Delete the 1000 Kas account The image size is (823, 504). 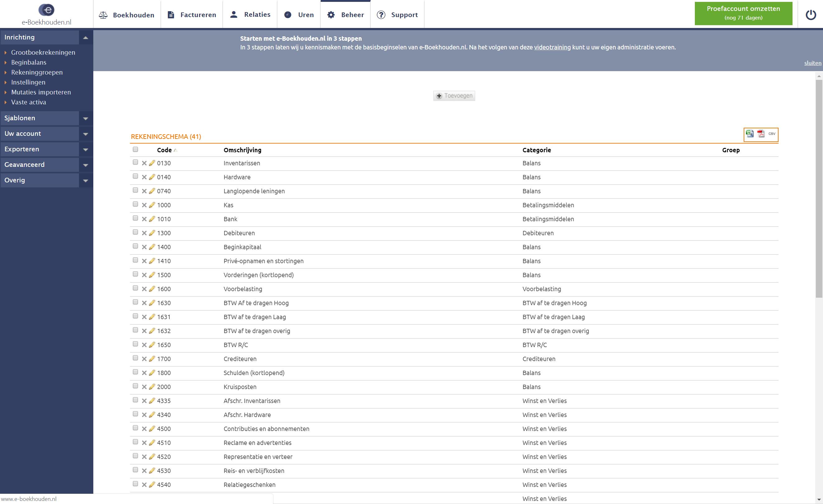tap(144, 205)
